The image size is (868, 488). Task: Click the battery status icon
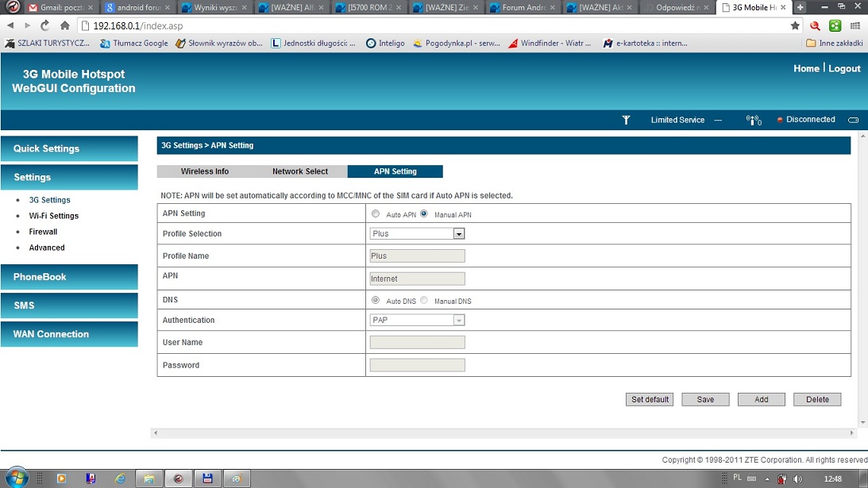coord(854,120)
